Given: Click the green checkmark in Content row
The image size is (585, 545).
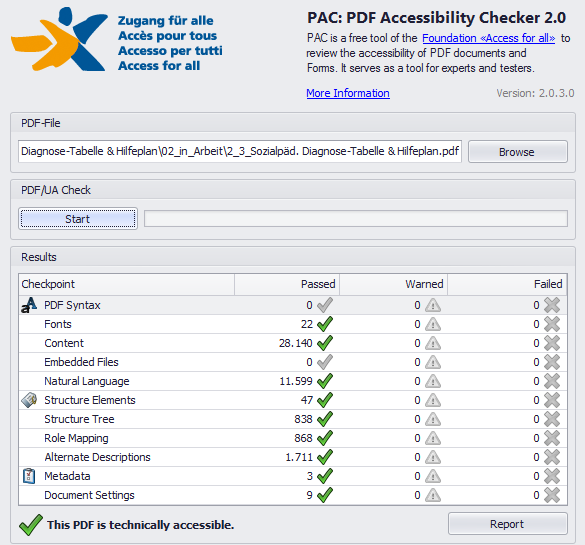Looking at the screenshot, I should pyautogui.click(x=325, y=343).
